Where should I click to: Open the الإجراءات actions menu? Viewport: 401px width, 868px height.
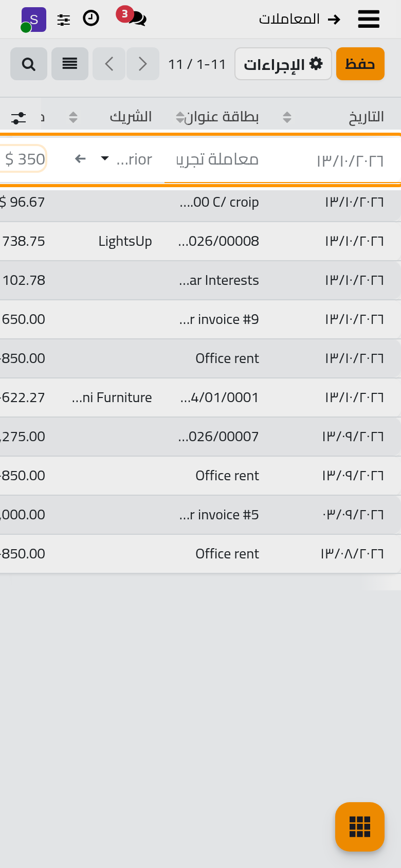click(x=283, y=64)
